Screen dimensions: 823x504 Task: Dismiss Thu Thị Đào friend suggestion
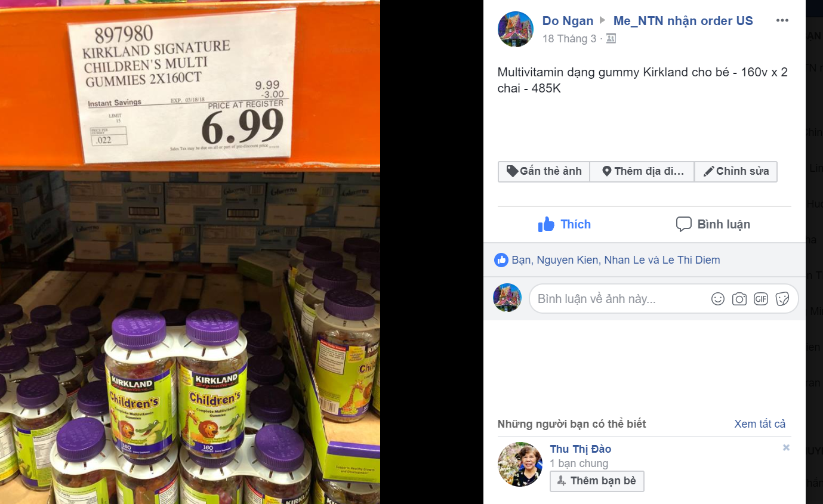click(x=786, y=447)
